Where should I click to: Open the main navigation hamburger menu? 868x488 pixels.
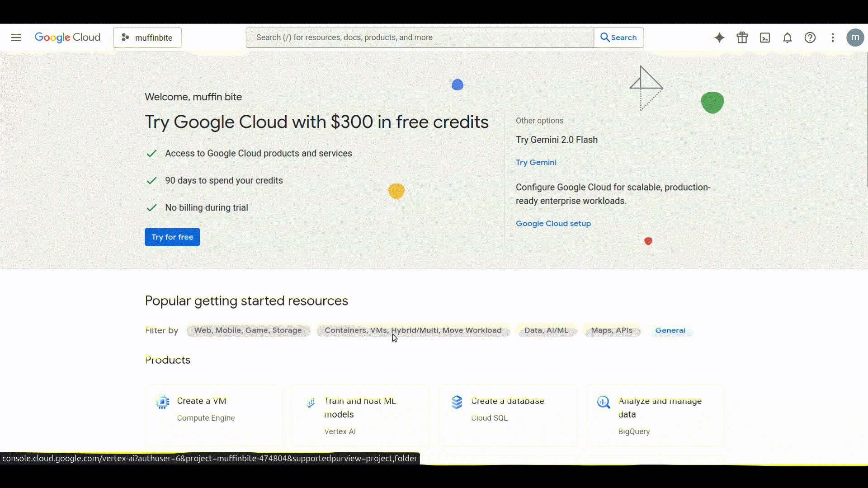coord(16,38)
